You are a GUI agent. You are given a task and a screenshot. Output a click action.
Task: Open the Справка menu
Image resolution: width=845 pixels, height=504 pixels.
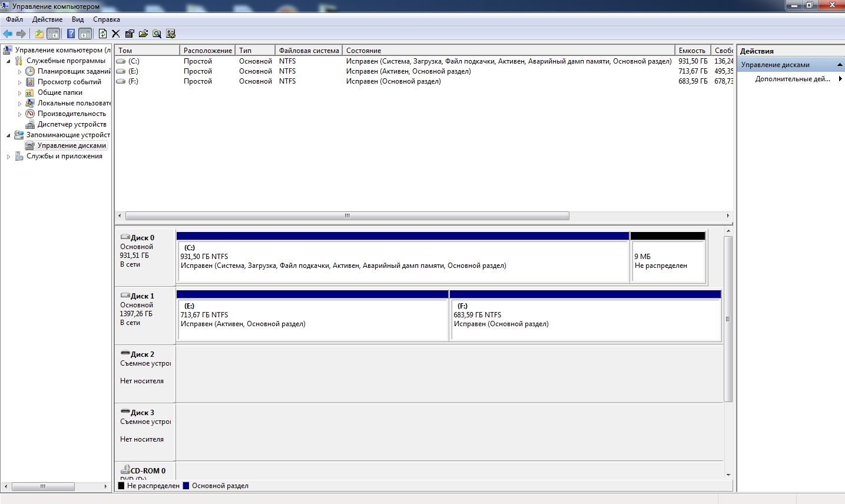[107, 19]
